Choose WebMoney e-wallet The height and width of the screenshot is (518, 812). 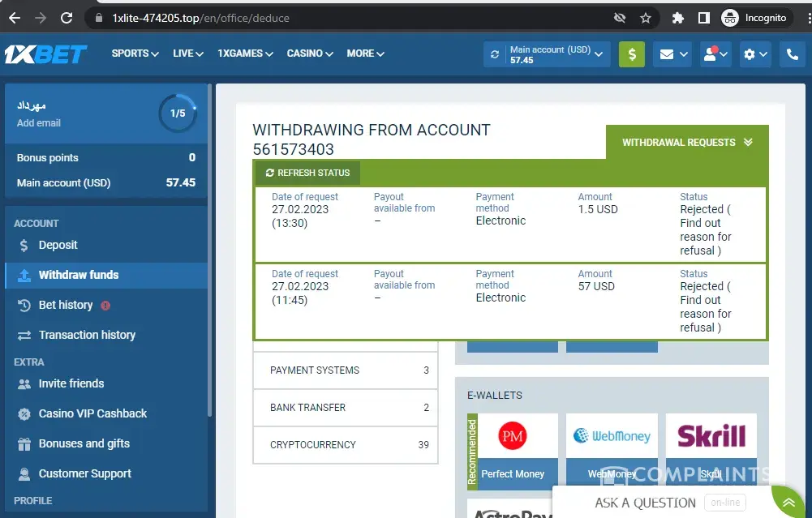(x=612, y=452)
